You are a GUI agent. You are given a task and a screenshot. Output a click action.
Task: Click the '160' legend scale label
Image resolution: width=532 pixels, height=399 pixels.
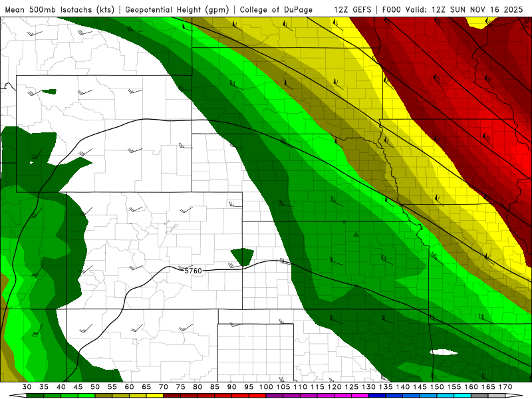point(471,387)
